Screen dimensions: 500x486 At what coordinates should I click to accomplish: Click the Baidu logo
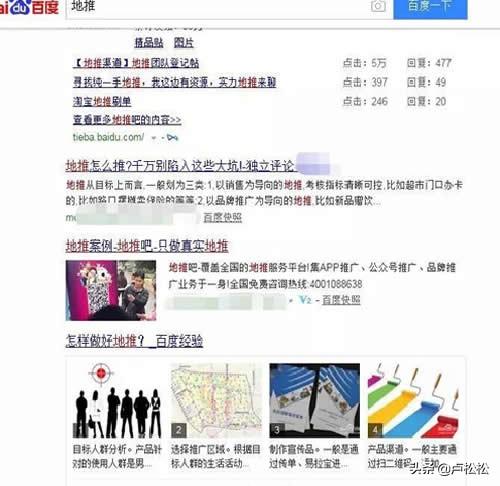pos(29,7)
